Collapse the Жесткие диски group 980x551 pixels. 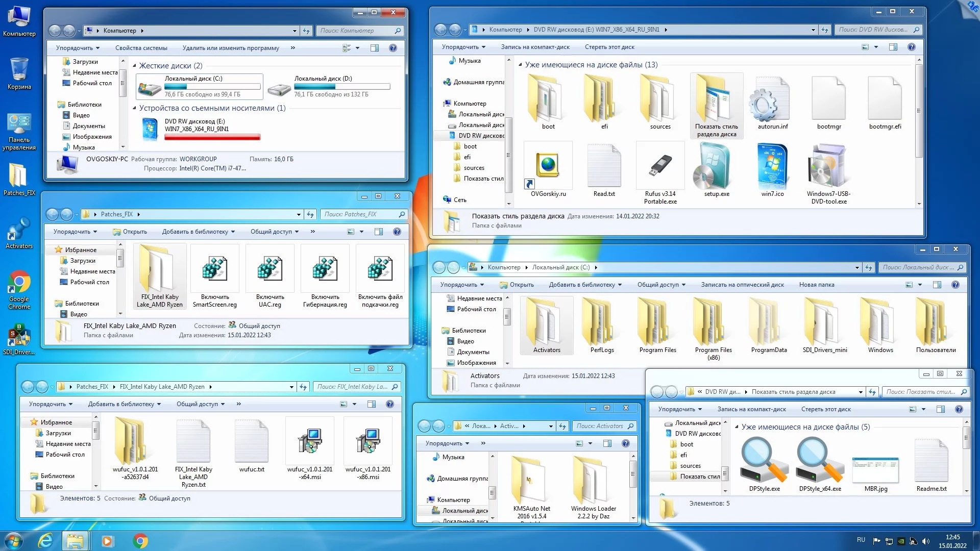[x=135, y=66]
